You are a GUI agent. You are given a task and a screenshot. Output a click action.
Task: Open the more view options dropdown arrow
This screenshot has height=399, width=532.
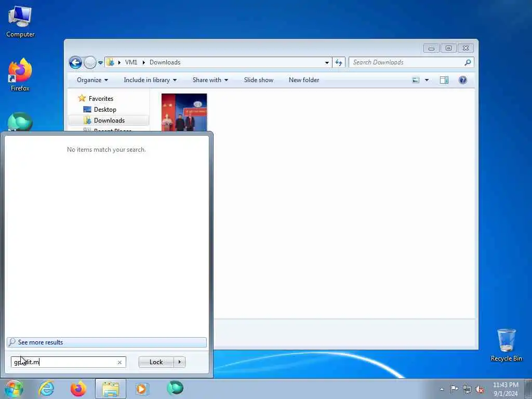427,80
